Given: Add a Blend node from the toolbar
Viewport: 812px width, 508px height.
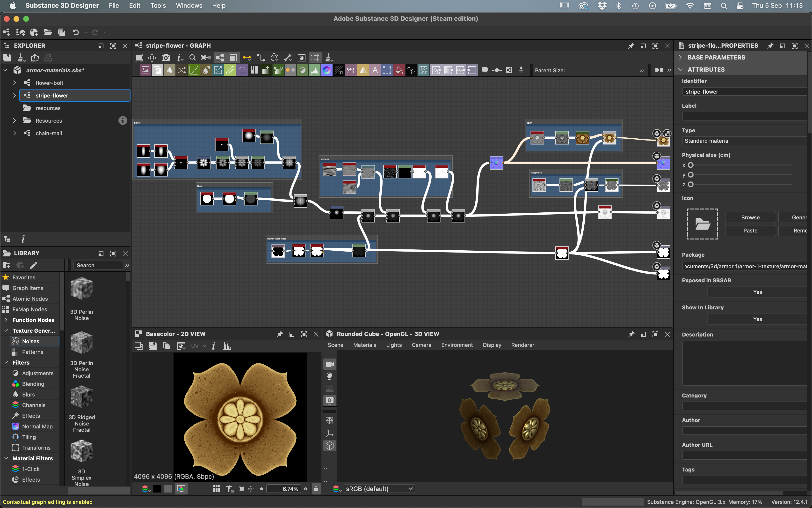Looking at the screenshot, I should coord(157,70).
